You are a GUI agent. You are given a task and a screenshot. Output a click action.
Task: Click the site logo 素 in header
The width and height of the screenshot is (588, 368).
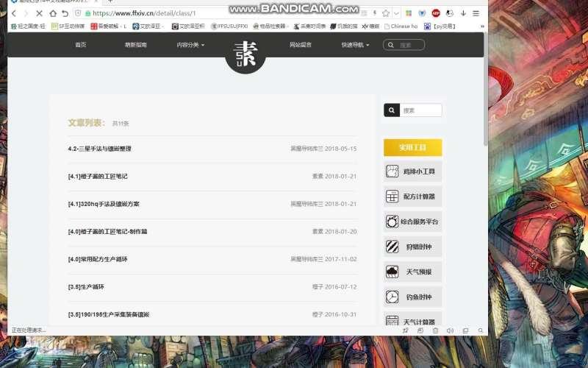[x=245, y=53]
